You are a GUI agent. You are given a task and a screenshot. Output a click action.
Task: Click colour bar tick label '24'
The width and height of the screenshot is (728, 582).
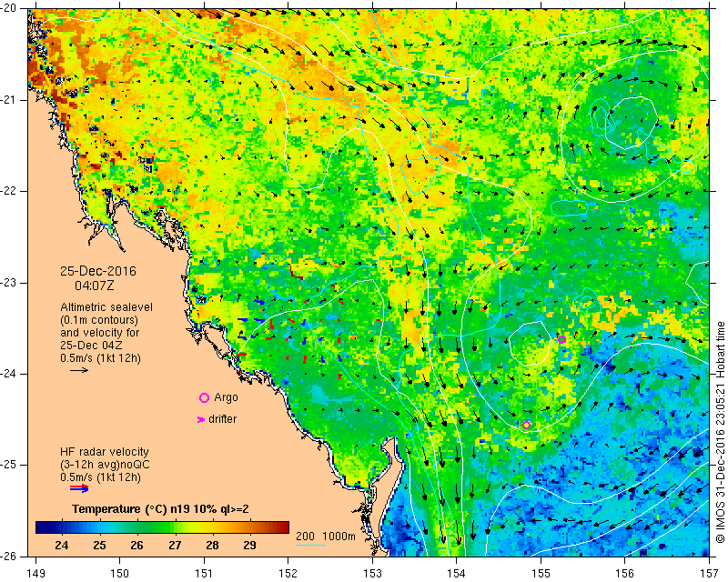[61, 546]
